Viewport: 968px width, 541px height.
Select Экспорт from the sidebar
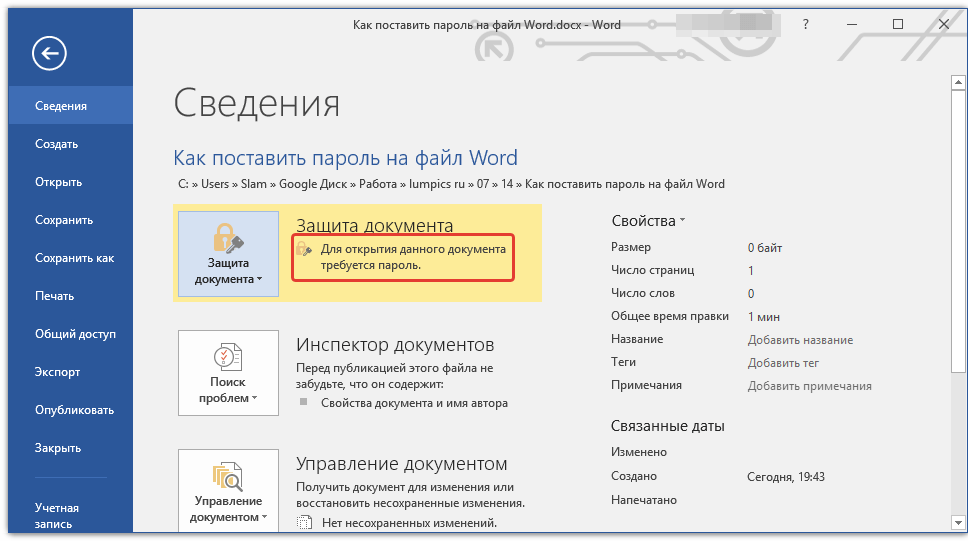[57, 372]
